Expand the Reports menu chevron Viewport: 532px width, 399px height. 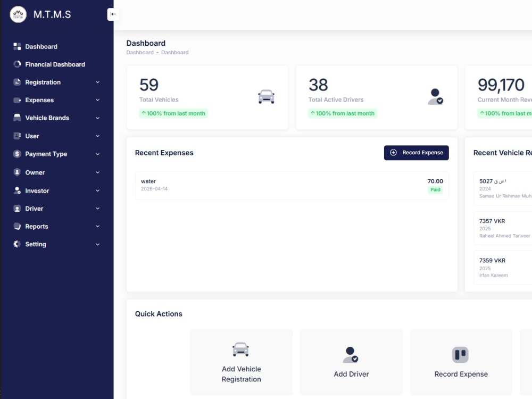click(98, 226)
